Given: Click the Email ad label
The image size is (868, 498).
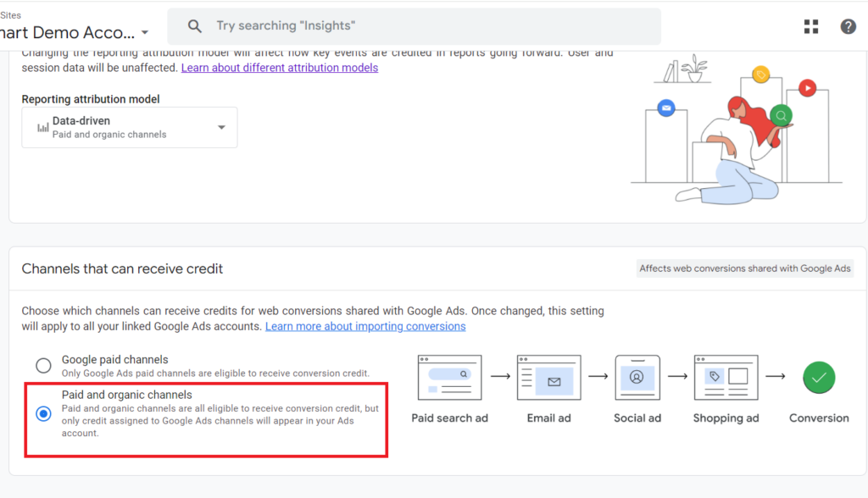Looking at the screenshot, I should (548, 418).
